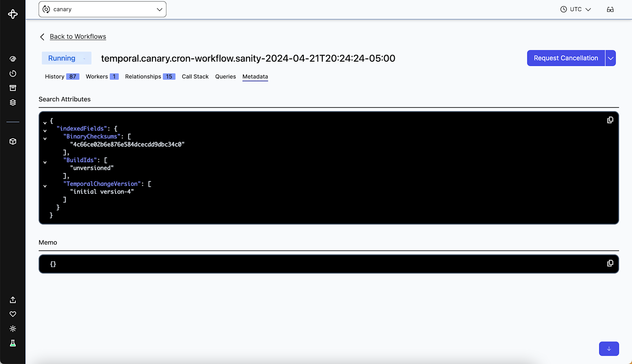Open the UTC timezone dropdown
This screenshot has height=364, width=632.
tap(576, 9)
